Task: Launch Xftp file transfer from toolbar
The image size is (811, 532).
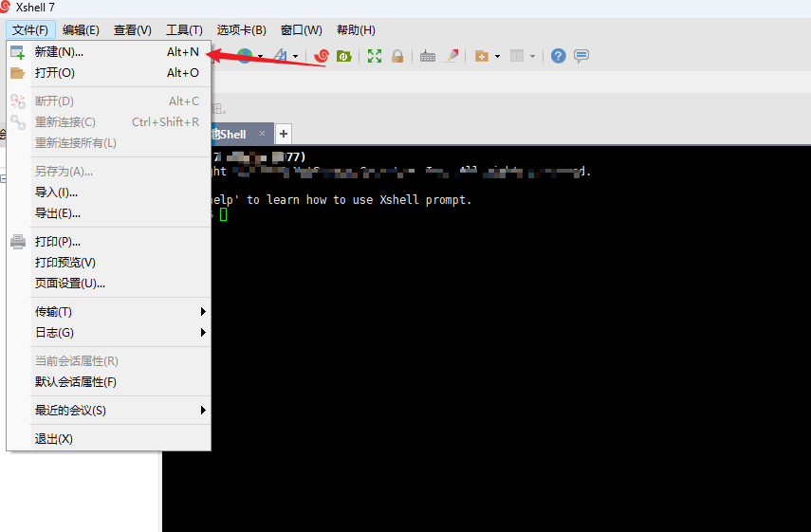Action: tap(344, 56)
